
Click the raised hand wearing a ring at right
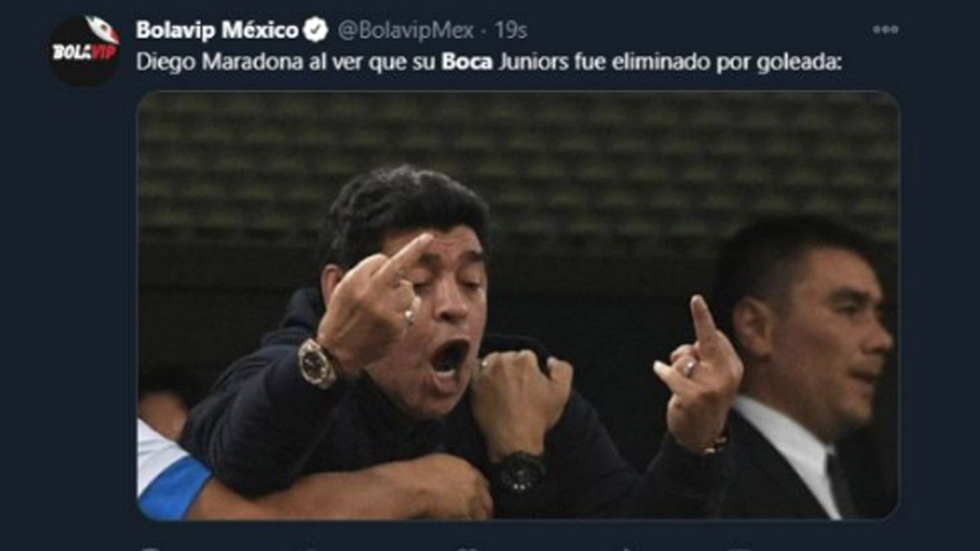click(x=697, y=371)
